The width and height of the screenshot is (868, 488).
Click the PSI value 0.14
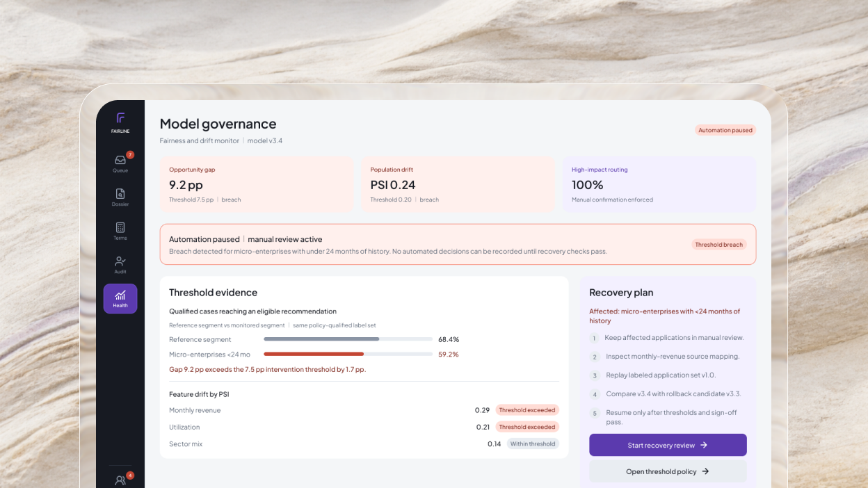point(494,444)
